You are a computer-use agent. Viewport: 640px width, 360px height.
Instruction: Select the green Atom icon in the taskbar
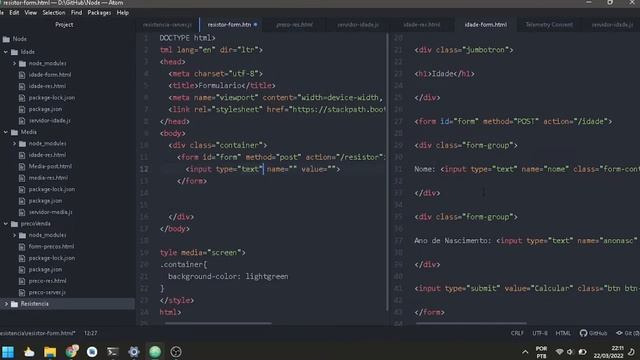(x=155, y=351)
